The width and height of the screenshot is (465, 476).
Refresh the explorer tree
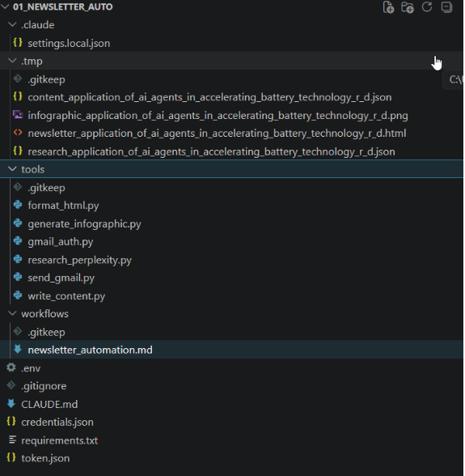coord(427,6)
